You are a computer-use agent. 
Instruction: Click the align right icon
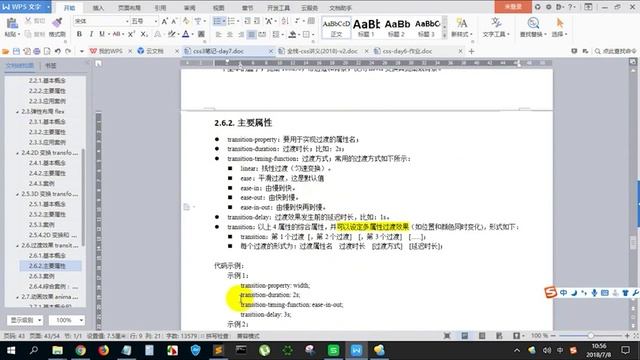click(241, 35)
